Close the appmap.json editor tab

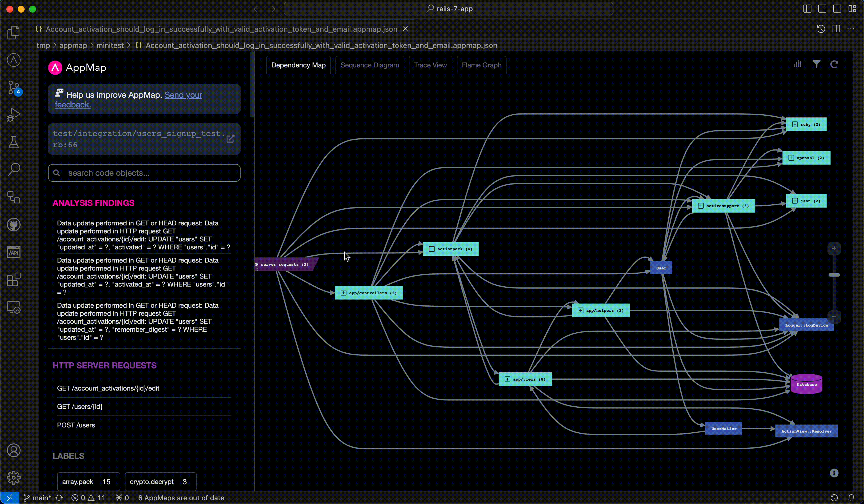(405, 29)
